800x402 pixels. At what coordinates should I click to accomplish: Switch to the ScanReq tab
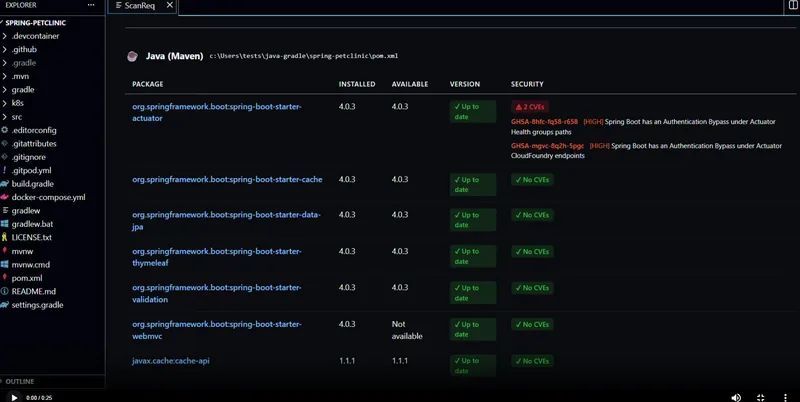(x=139, y=6)
